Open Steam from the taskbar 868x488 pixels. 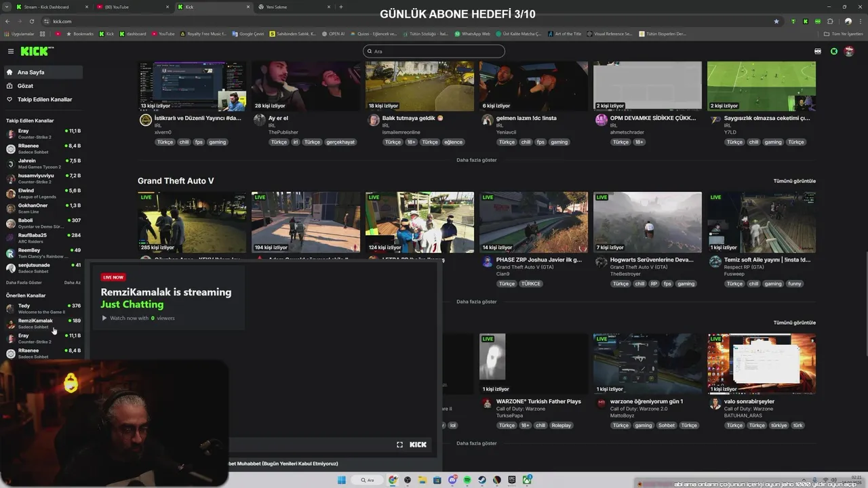(482, 480)
